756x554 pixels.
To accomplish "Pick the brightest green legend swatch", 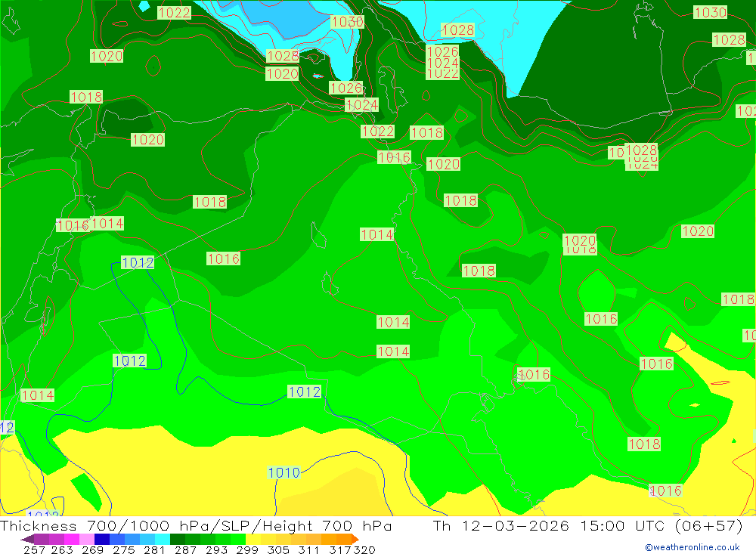I will point(238,539).
